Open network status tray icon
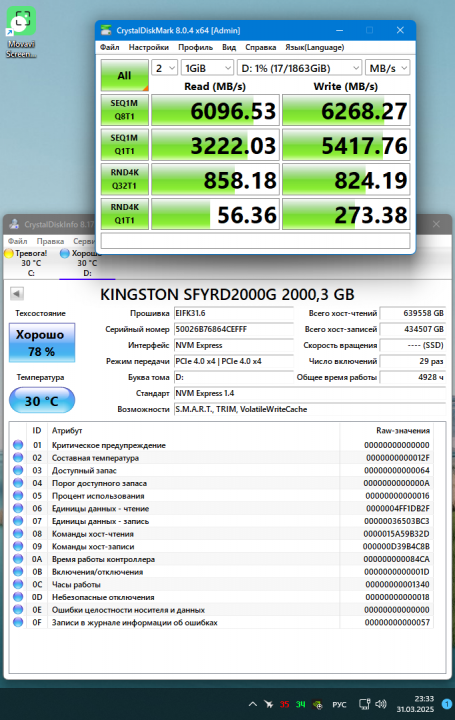 pyautogui.click(x=365, y=704)
